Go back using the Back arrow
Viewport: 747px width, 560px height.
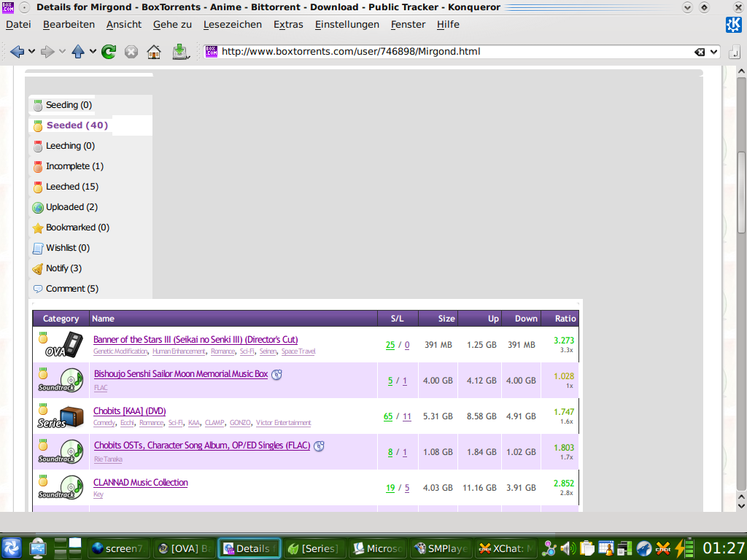[x=17, y=52]
